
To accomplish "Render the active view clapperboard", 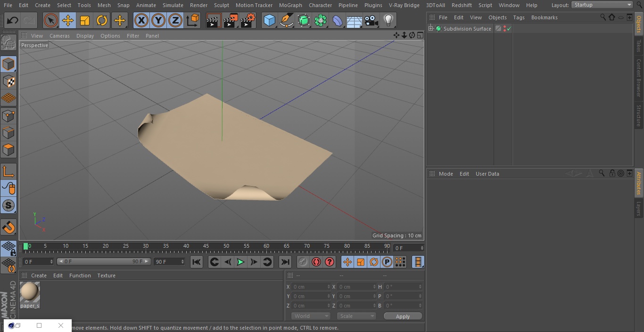I will click(x=214, y=21).
